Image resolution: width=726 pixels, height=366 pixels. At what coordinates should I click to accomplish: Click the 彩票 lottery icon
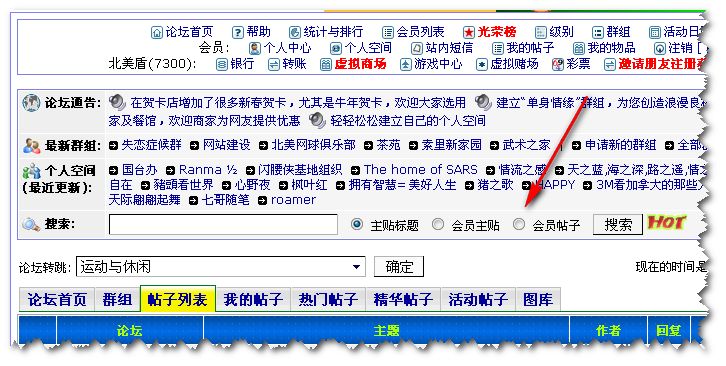558,64
